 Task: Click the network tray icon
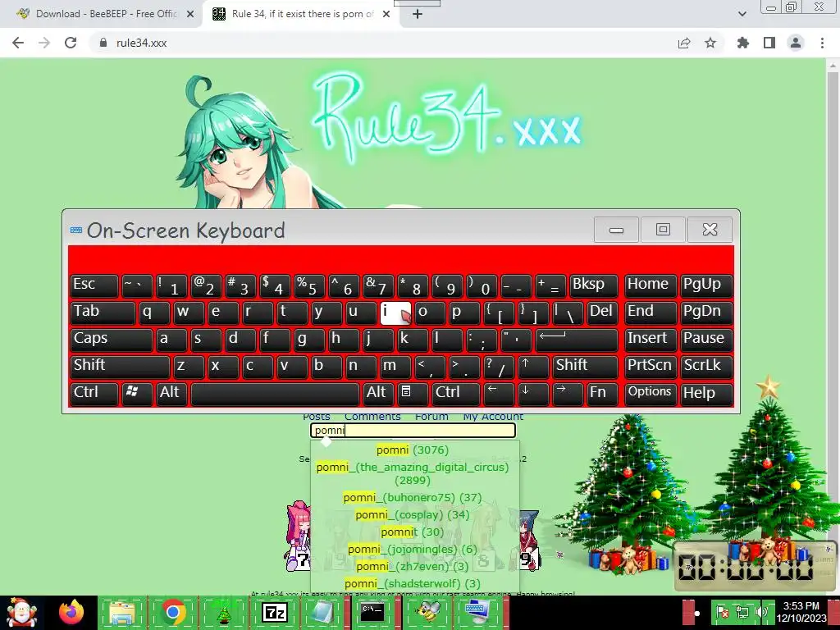(x=742, y=612)
